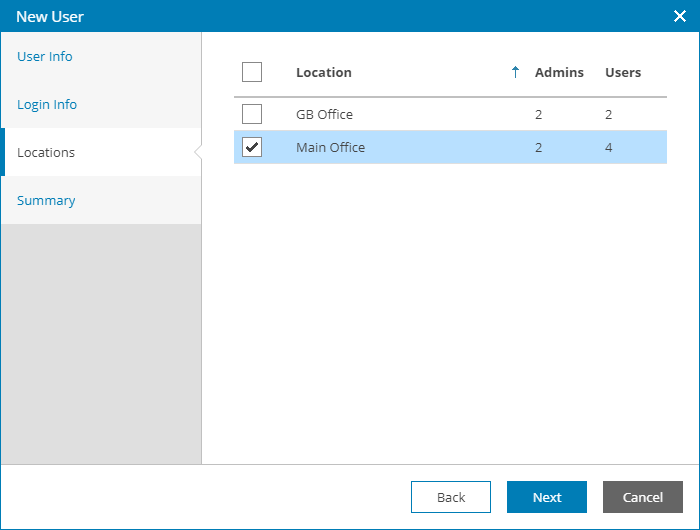
Task: Cancel the new user wizard
Action: 642,497
